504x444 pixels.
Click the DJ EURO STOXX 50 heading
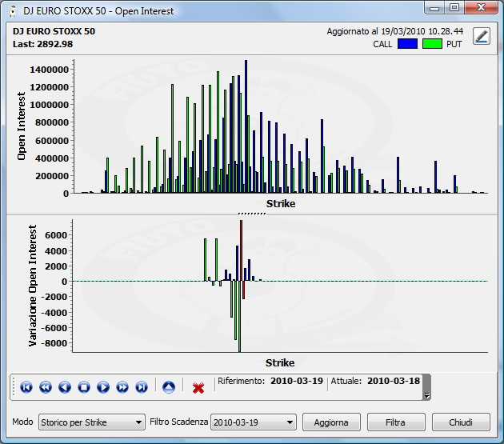tap(54, 31)
